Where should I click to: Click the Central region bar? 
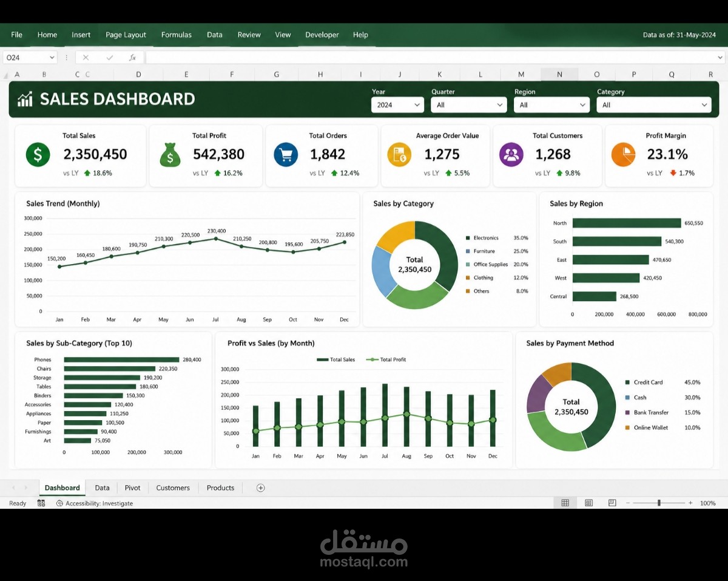point(594,296)
